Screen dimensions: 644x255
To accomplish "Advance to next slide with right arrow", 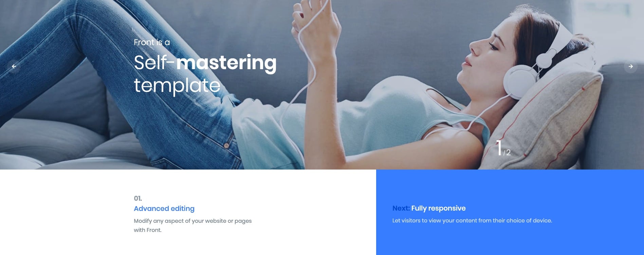I will (x=630, y=66).
